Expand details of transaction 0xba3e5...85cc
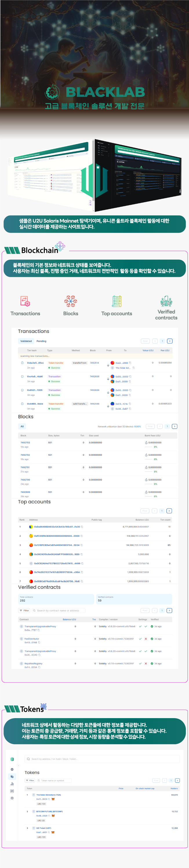This screenshot has width=189, height=868. tap(22, 363)
